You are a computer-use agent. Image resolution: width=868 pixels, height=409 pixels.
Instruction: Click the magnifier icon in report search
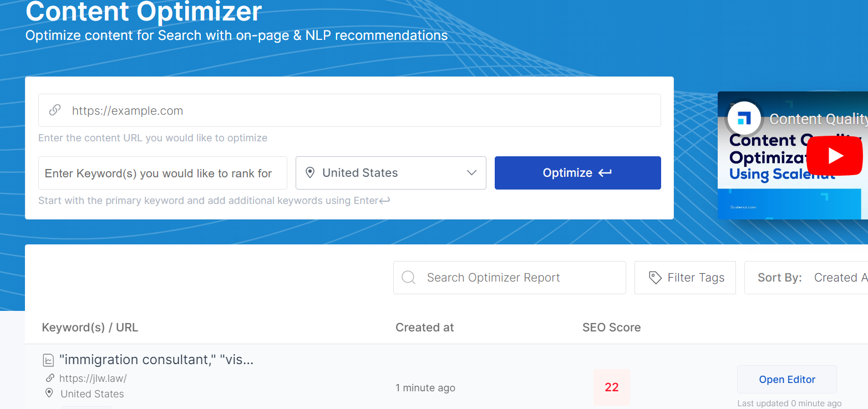[409, 278]
